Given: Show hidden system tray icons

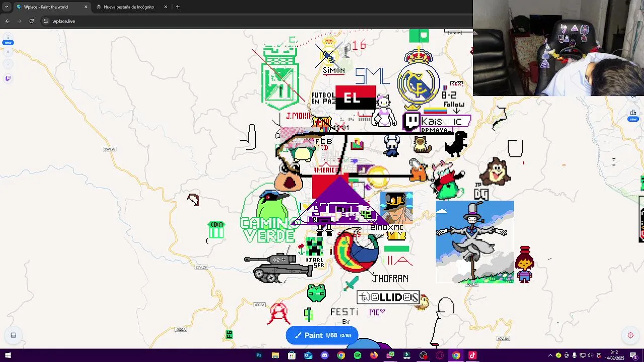Looking at the screenshot, I should point(550,355).
